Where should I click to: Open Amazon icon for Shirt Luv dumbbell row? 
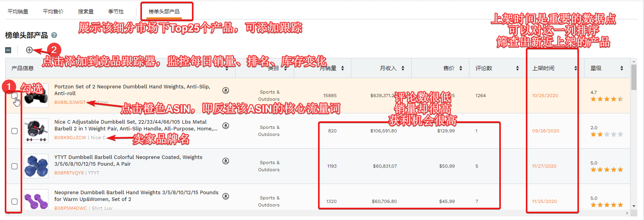point(226,196)
